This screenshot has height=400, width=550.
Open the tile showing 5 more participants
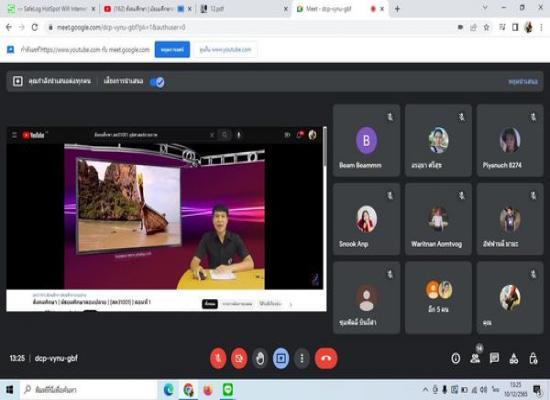(438, 297)
